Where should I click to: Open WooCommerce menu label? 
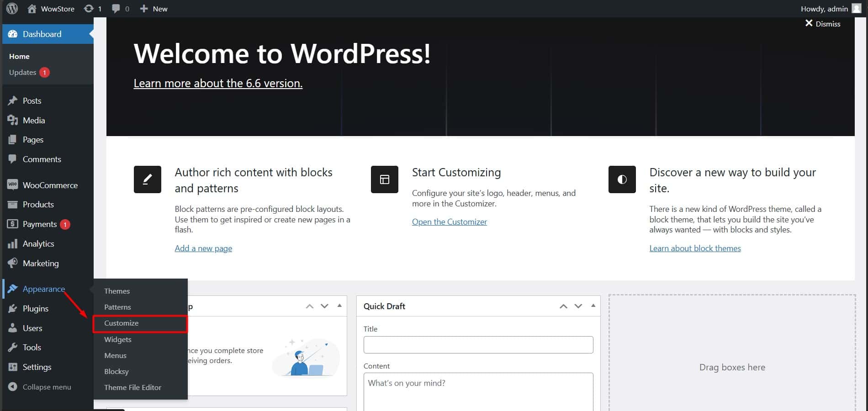(x=50, y=185)
